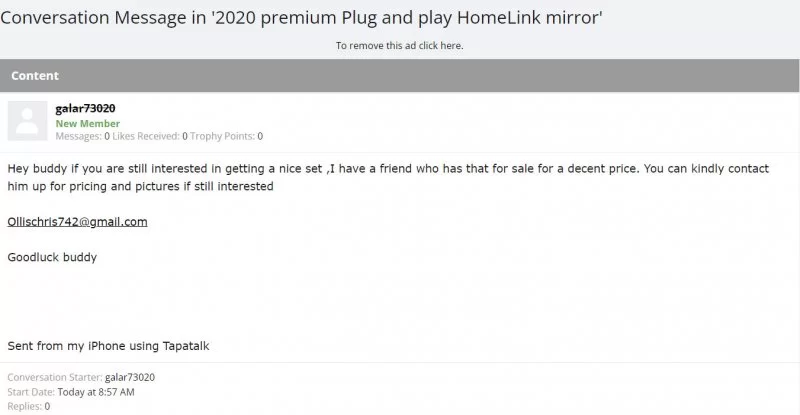Click the green 'New Member' user title
Viewport: 800px width, 415px height.
pyautogui.click(x=87, y=123)
